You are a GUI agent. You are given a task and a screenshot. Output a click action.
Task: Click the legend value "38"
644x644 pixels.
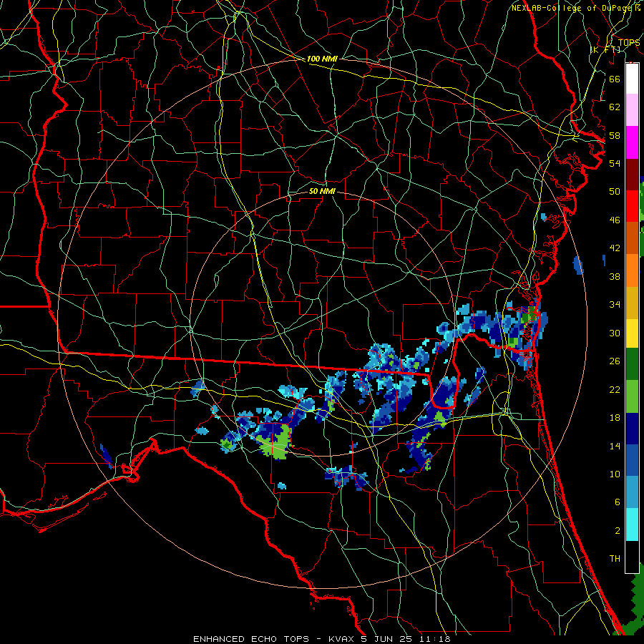click(615, 276)
